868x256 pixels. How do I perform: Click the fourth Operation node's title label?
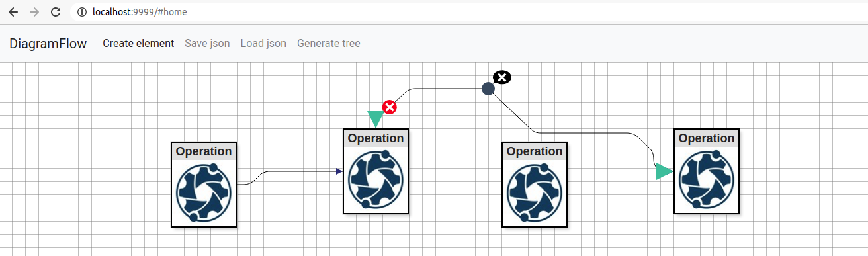(x=707, y=138)
